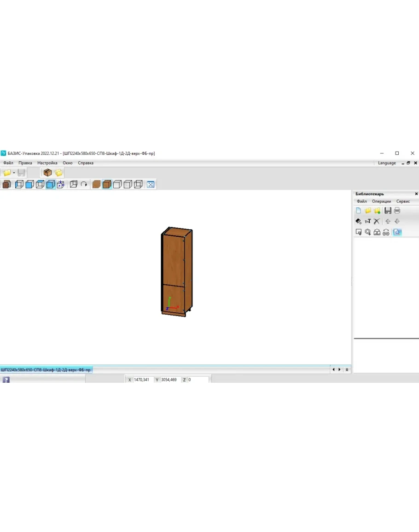
Task: Open the Операции menu in Библиотекарь
Action: tap(381, 201)
